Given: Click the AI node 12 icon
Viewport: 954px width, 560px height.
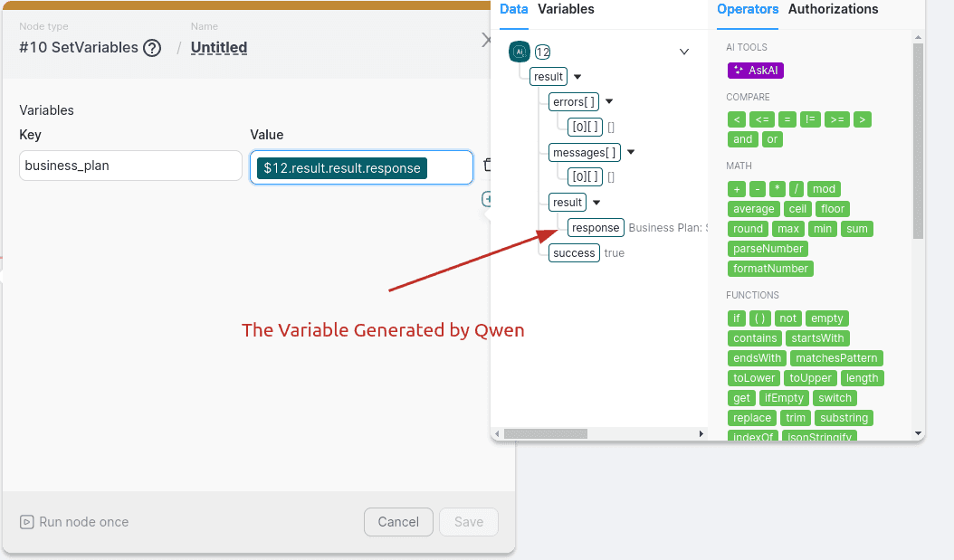Looking at the screenshot, I should pyautogui.click(x=520, y=52).
